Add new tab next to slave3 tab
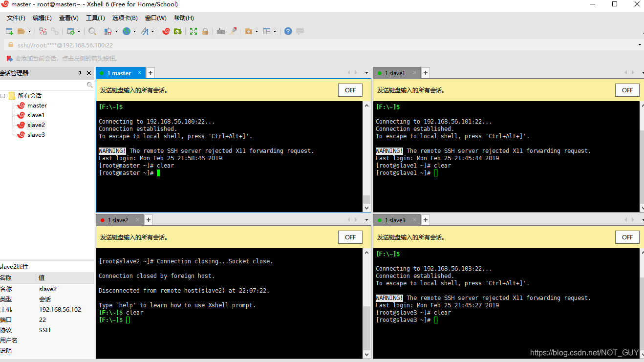This screenshot has height=362, width=644. (426, 220)
